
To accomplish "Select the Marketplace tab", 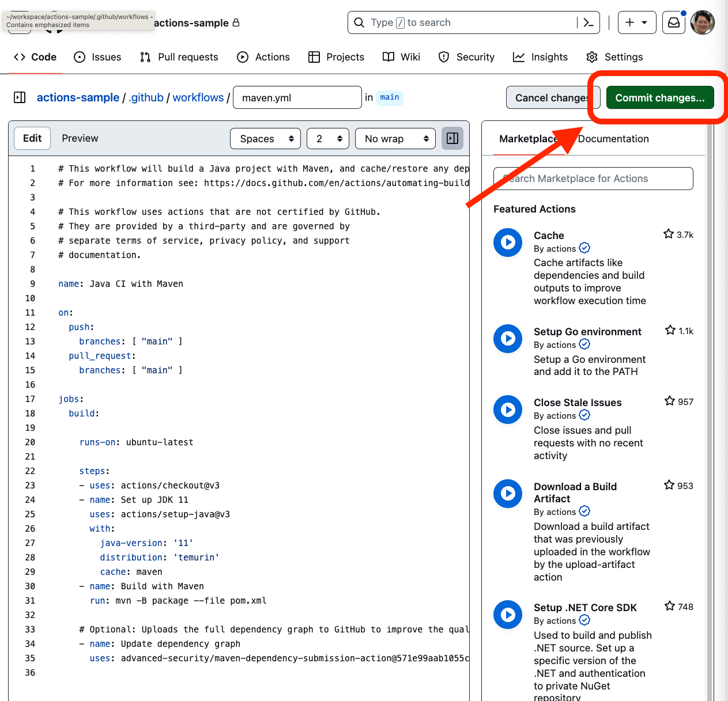I will click(x=528, y=139).
